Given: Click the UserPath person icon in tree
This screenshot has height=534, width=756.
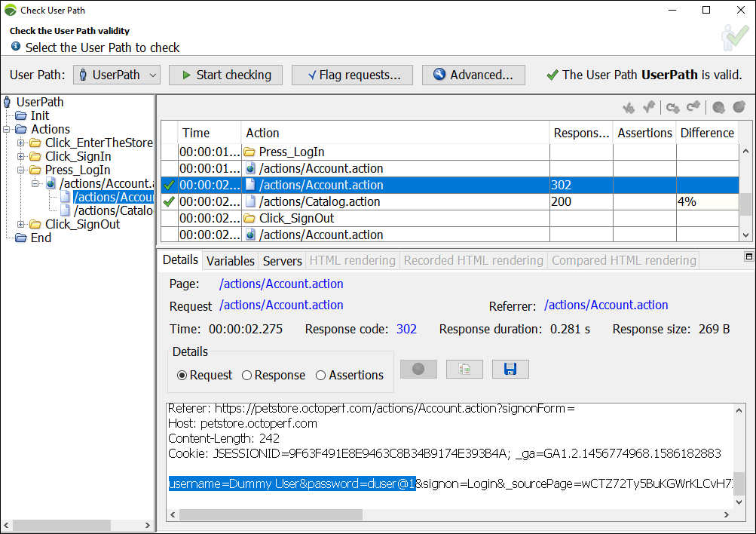Looking at the screenshot, I should 8,102.
